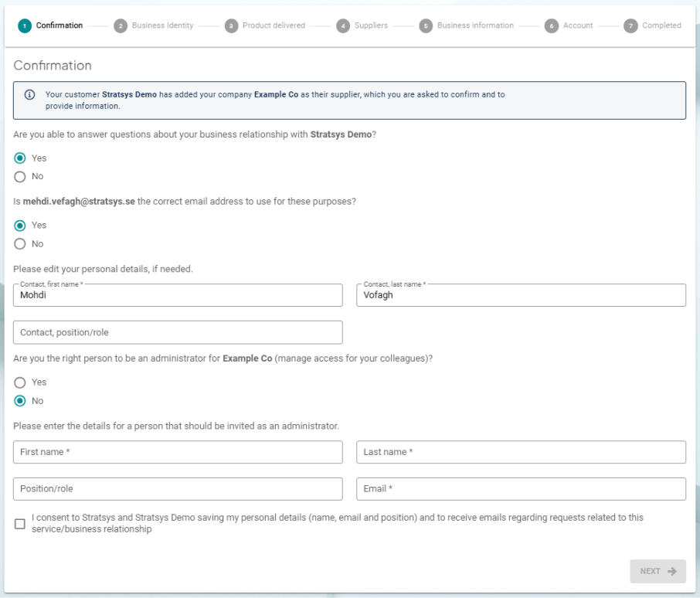Click the step 2 Business Identity icon
Image resolution: width=700 pixels, height=598 pixels.
coord(121,26)
